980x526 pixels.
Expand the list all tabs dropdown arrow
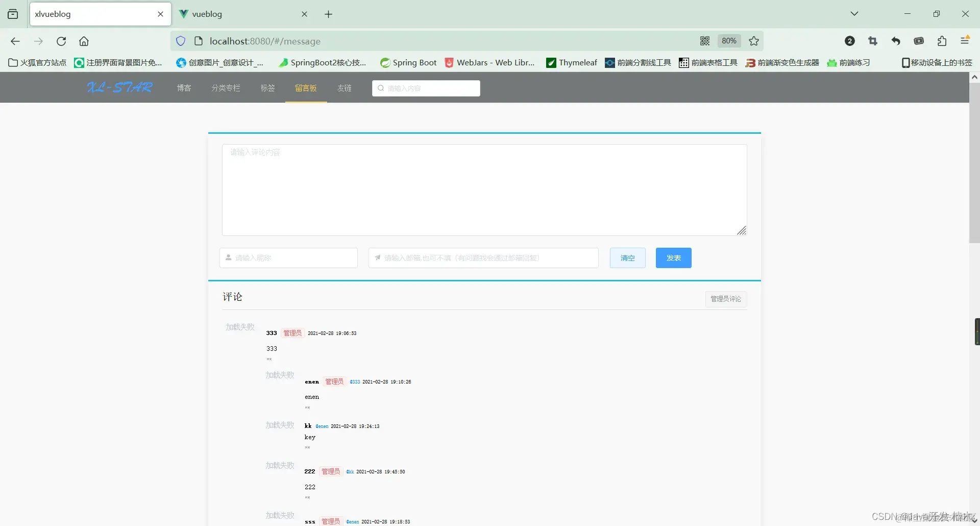pos(854,14)
